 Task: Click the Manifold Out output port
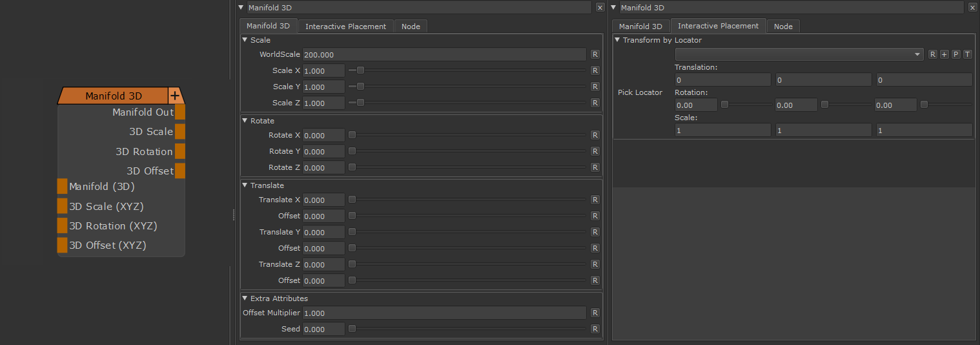coord(180,112)
